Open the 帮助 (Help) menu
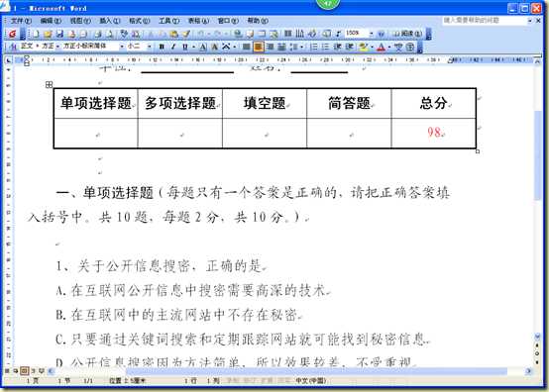The image size is (549, 392). [x=258, y=21]
